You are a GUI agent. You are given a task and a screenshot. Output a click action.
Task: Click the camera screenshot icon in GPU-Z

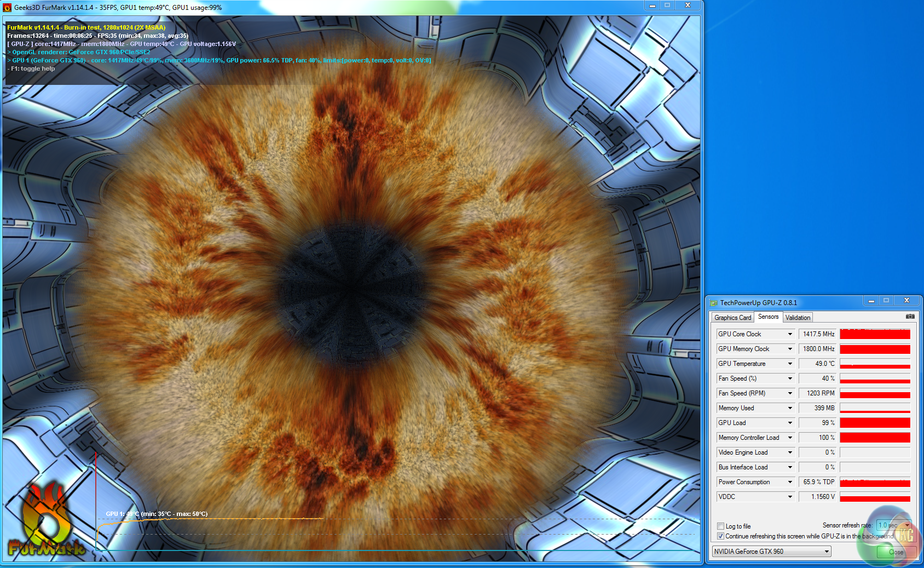point(910,317)
